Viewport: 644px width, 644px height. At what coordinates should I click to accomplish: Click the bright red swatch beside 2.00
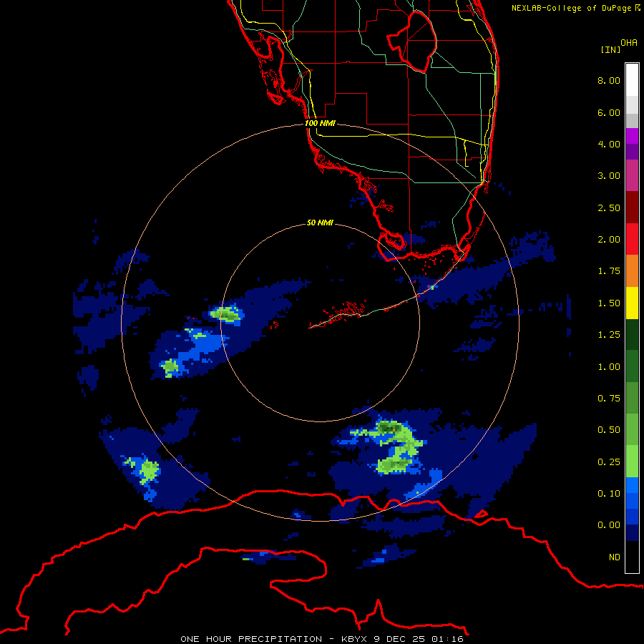(632, 239)
